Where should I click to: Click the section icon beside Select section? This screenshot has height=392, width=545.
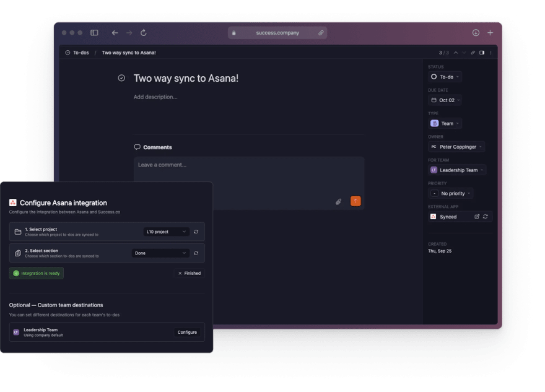click(18, 253)
